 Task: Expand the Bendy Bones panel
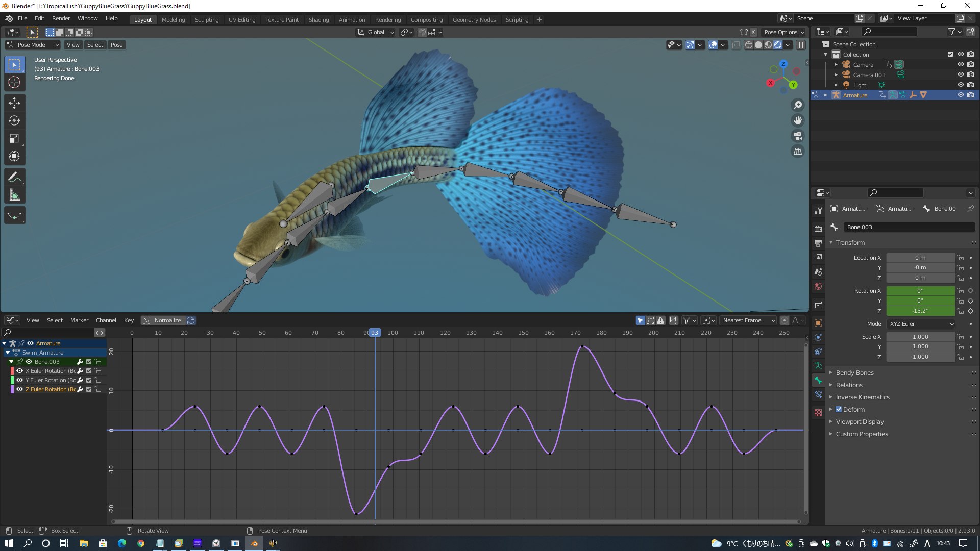pos(854,373)
